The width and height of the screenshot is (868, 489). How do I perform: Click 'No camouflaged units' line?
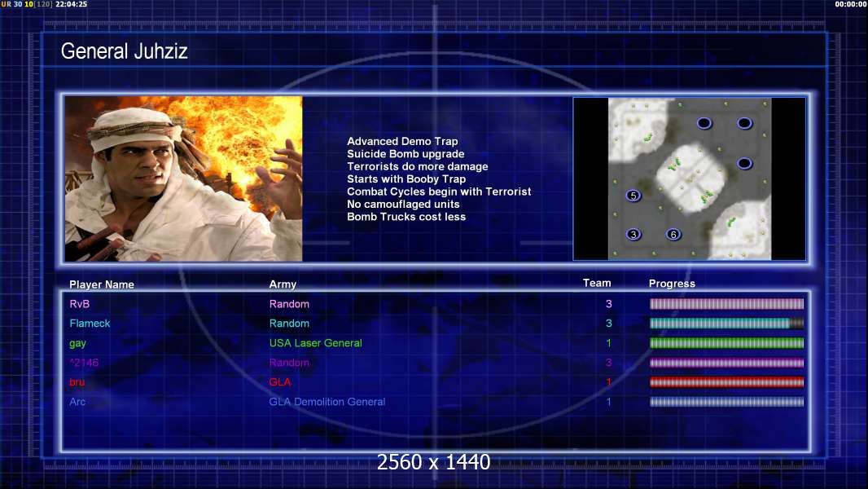pyautogui.click(x=404, y=205)
